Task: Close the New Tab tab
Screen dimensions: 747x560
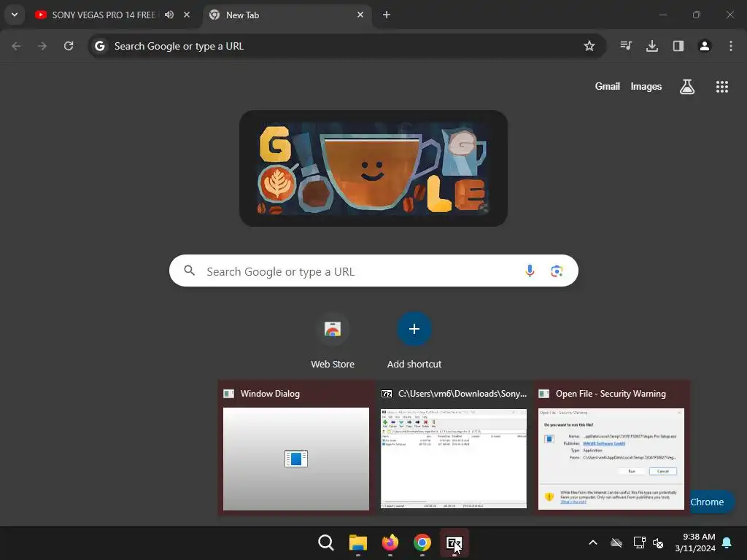Action: [360, 15]
